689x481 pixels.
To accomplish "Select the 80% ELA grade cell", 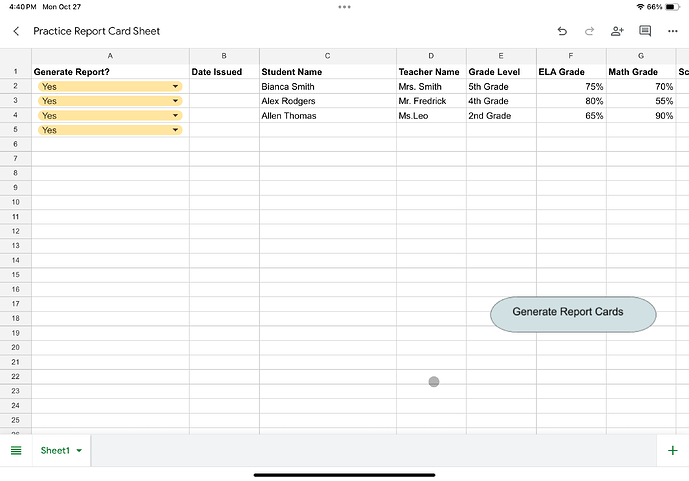I will pos(571,101).
